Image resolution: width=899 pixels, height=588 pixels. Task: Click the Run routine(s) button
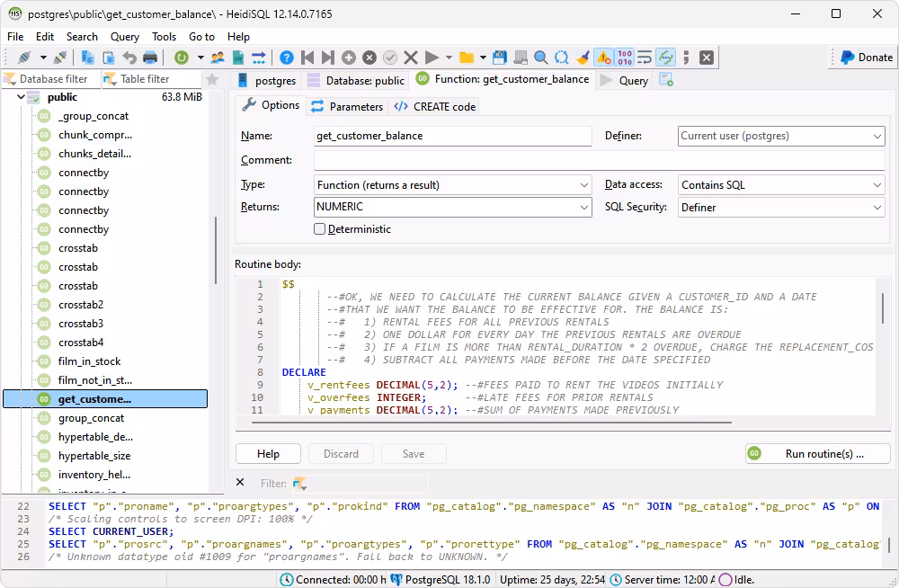(817, 454)
